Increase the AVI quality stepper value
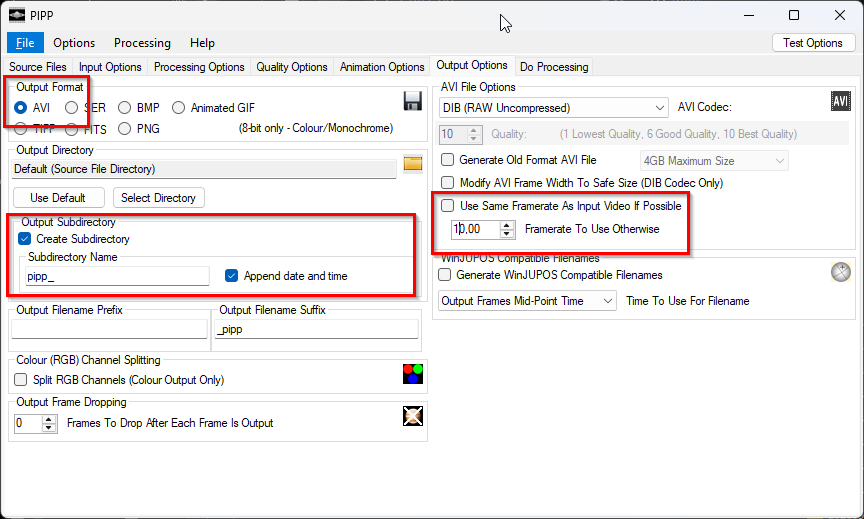The width and height of the screenshot is (864, 519). [x=474, y=130]
